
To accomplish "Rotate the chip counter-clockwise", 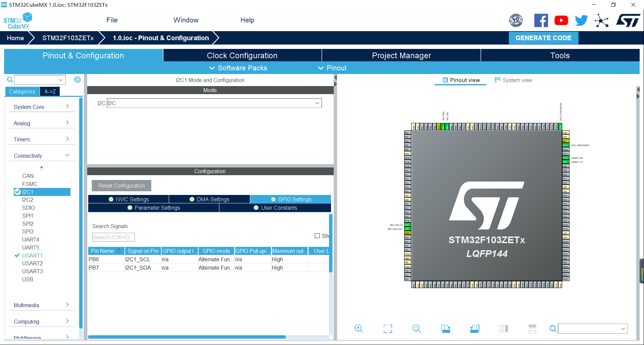I will point(474,329).
